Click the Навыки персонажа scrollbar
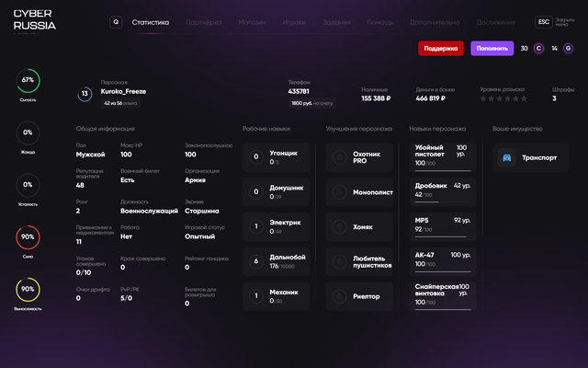588x368 pixels. point(482,189)
